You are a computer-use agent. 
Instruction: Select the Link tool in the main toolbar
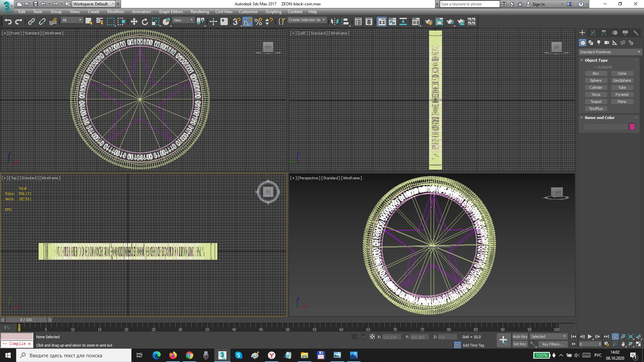[32, 22]
